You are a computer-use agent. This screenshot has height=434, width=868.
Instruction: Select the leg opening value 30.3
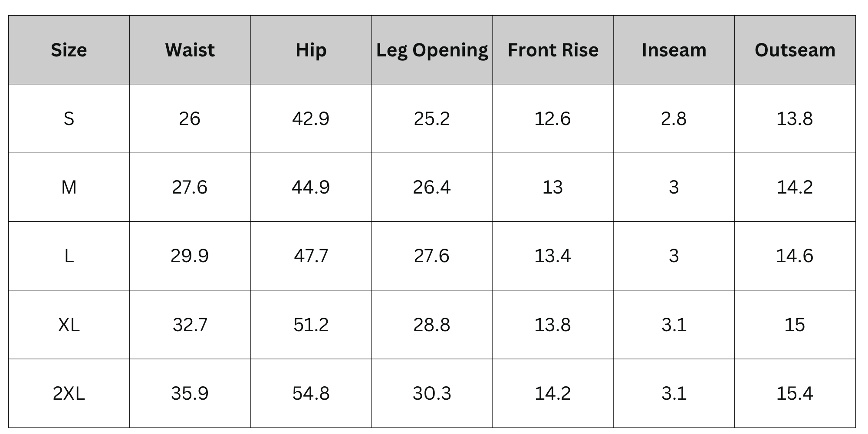tap(432, 393)
